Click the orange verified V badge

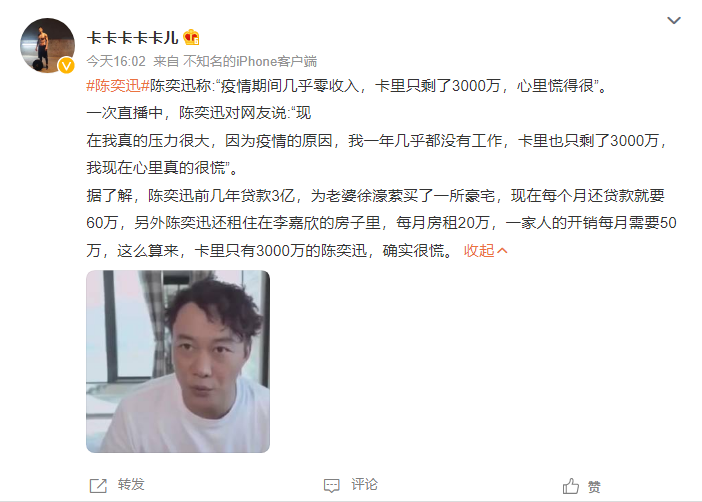(x=66, y=66)
